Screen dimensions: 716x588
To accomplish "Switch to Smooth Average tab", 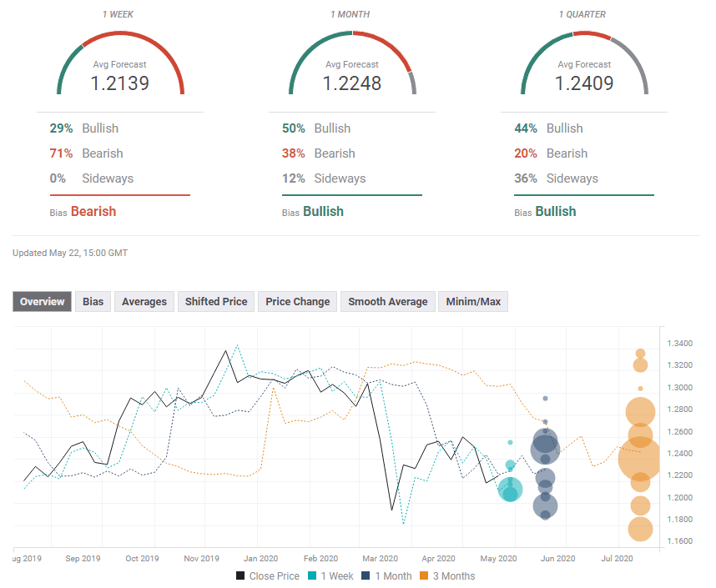I will 387,302.
